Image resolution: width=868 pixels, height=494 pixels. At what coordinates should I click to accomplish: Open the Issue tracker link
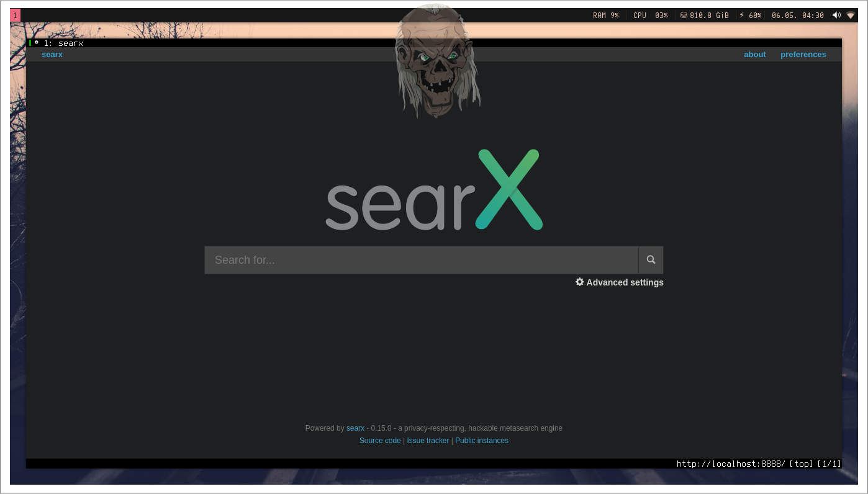(428, 440)
